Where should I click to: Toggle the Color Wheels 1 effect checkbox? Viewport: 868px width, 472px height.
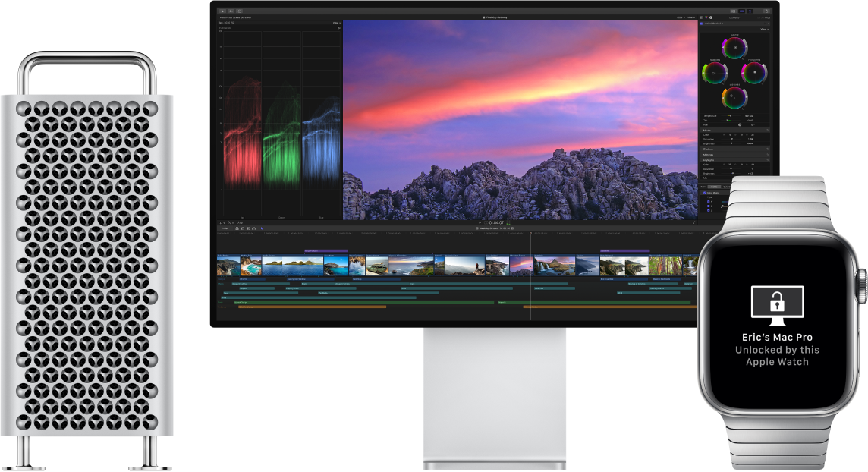coord(701,24)
